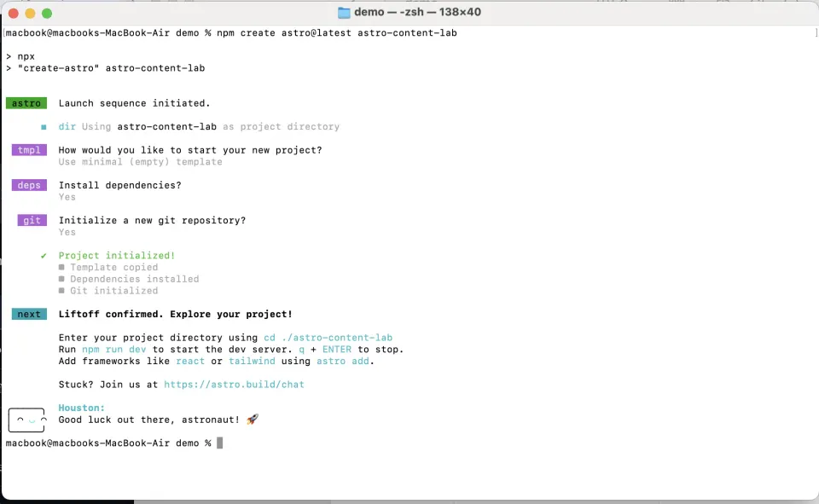The width and height of the screenshot is (819, 504).
Task: Click the > npx output line
Action: pos(20,56)
